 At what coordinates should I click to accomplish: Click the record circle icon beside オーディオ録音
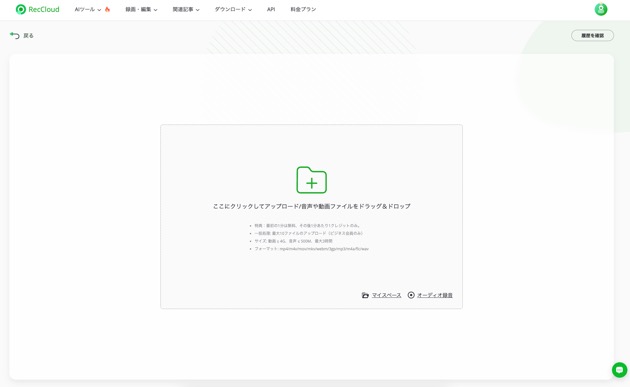[x=411, y=295]
